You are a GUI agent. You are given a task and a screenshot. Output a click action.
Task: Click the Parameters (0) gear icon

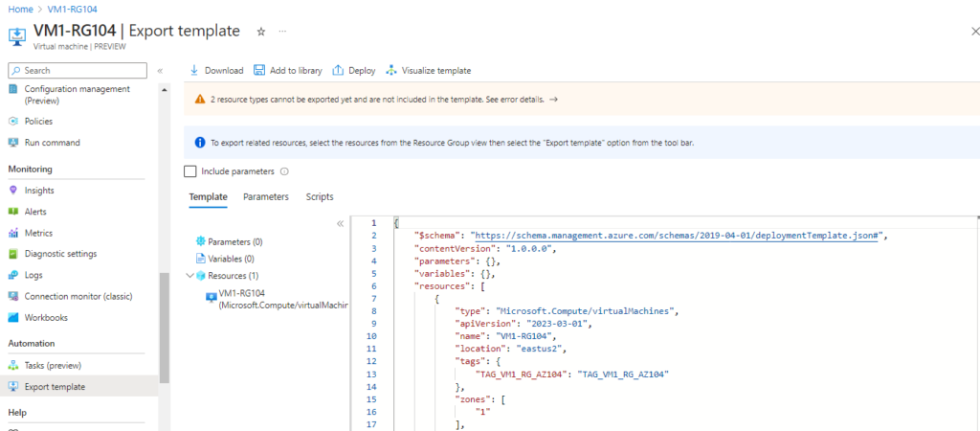click(x=201, y=241)
